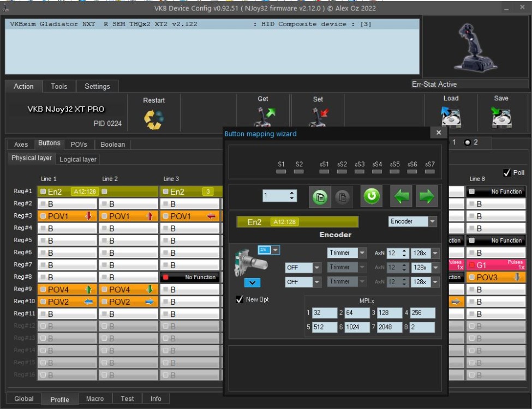Load profile from disk icon
The image size is (532, 409).
click(x=451, y=117)
